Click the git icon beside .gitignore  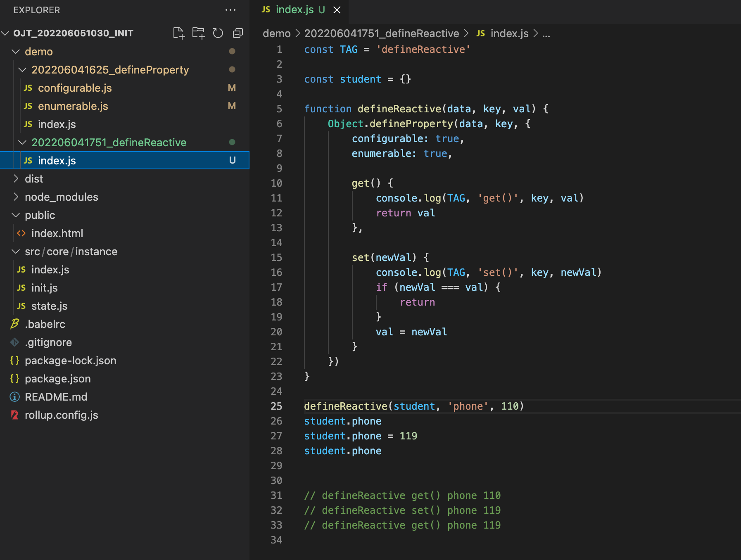[x=15, y=342]
